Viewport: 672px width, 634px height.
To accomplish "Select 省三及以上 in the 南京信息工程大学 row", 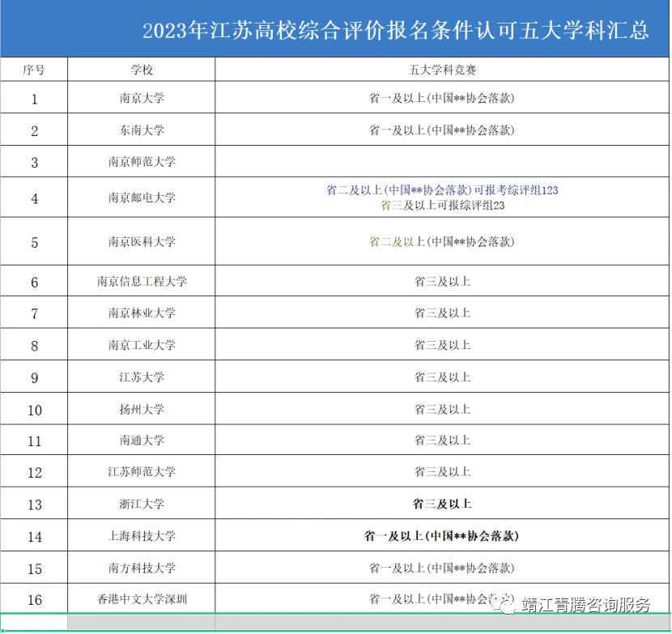I will pyautogui.click(x=442, y=281).
